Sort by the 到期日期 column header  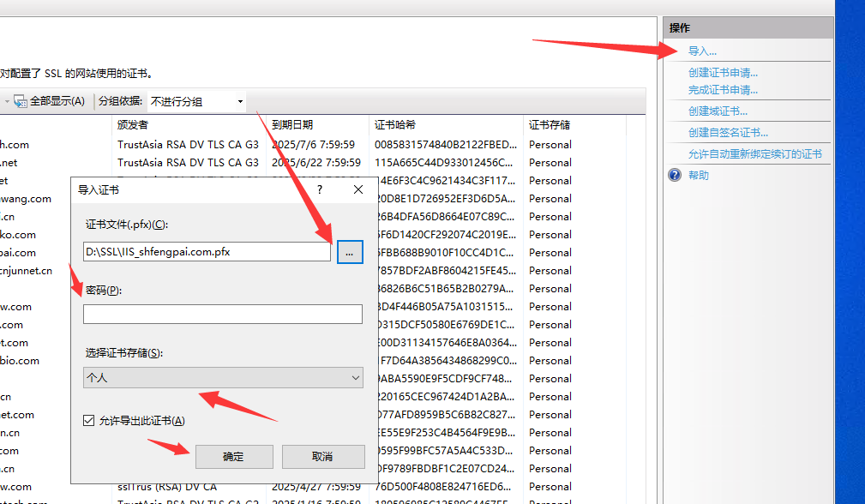pos(292,124)
